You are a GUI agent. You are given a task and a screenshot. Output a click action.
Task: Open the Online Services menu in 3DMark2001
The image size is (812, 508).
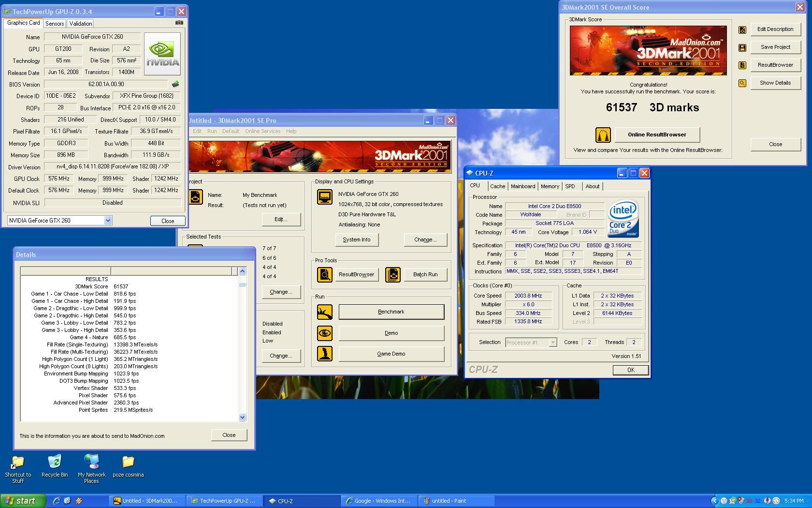(x=262, y=131)
